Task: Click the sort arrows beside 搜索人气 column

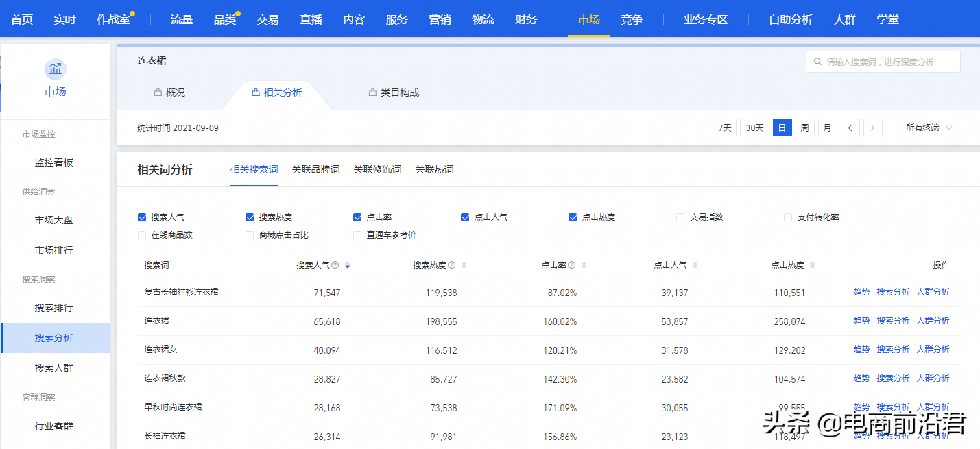Action: pos(347,265)
